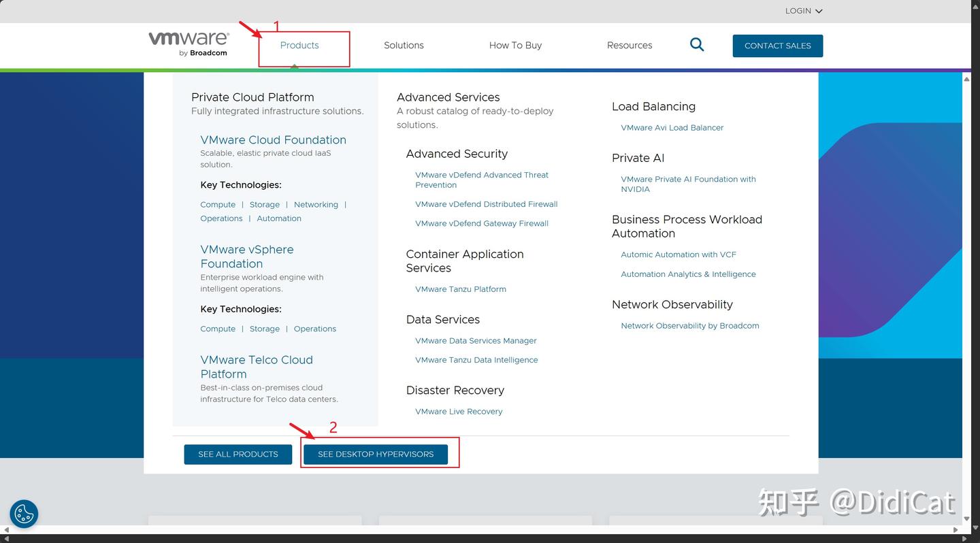
Task: Open VMware vDefend Distributed Firewall link
Action: 487,204
